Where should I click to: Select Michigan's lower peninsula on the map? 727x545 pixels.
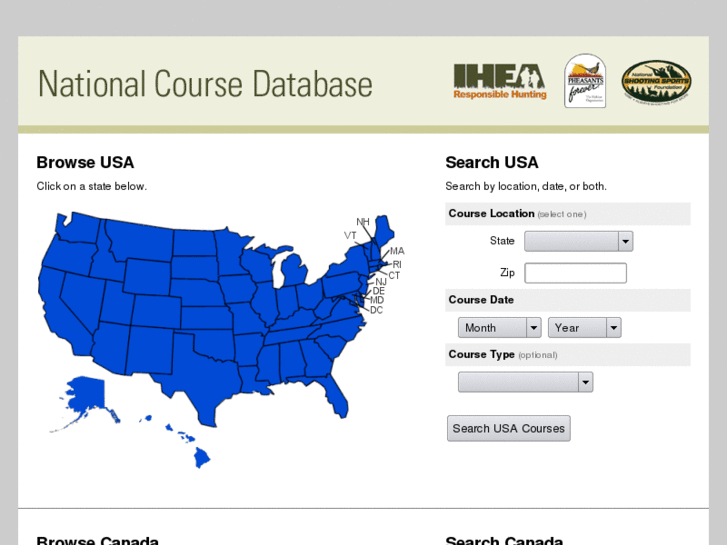[293, 269]
